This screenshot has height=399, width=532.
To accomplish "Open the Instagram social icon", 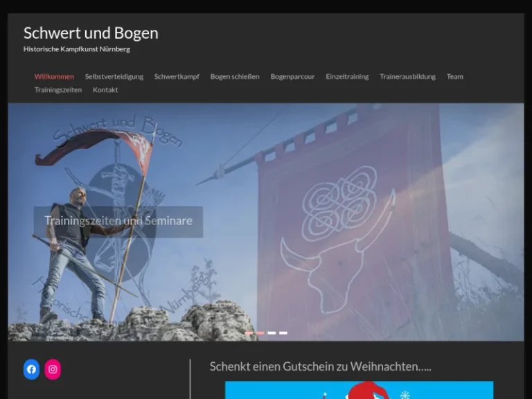I will pos(53,369).
